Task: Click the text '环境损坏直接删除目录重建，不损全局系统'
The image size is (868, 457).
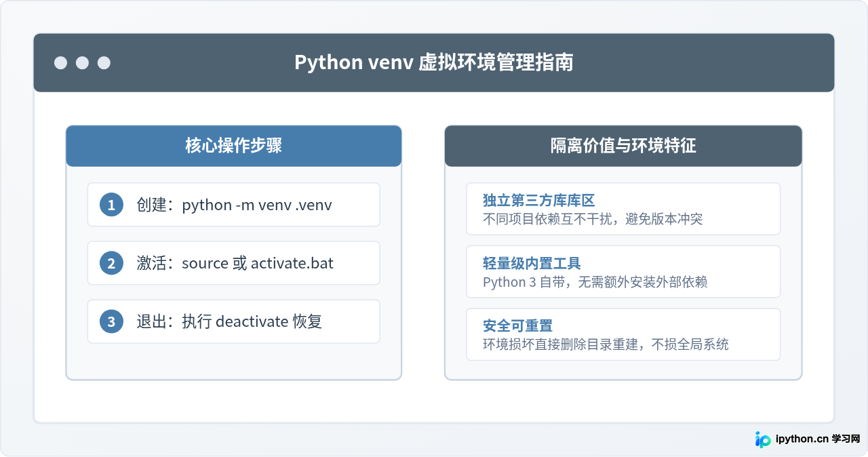Action: 606,344
